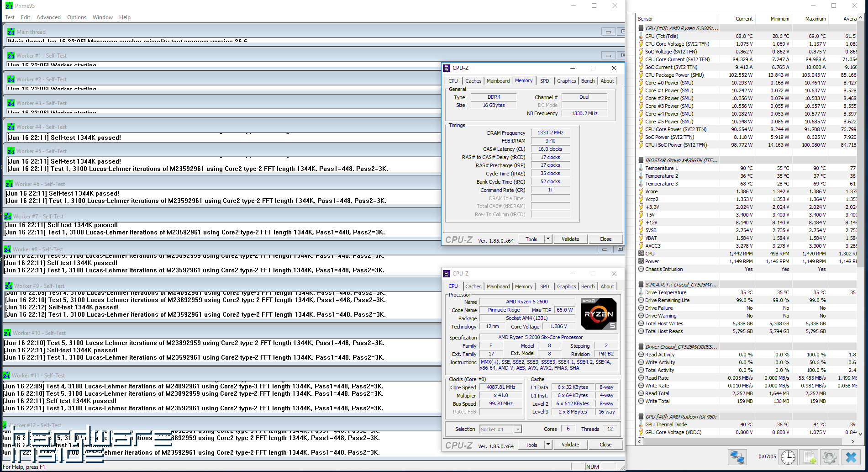Click the HWiNFO network computers icon button

(737, 457)
